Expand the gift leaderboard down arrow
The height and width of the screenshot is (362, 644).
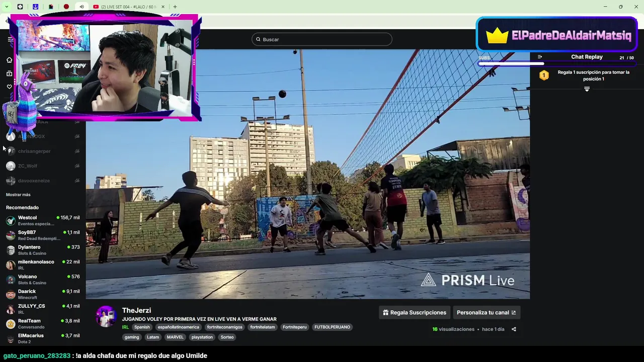pos(587,89)
